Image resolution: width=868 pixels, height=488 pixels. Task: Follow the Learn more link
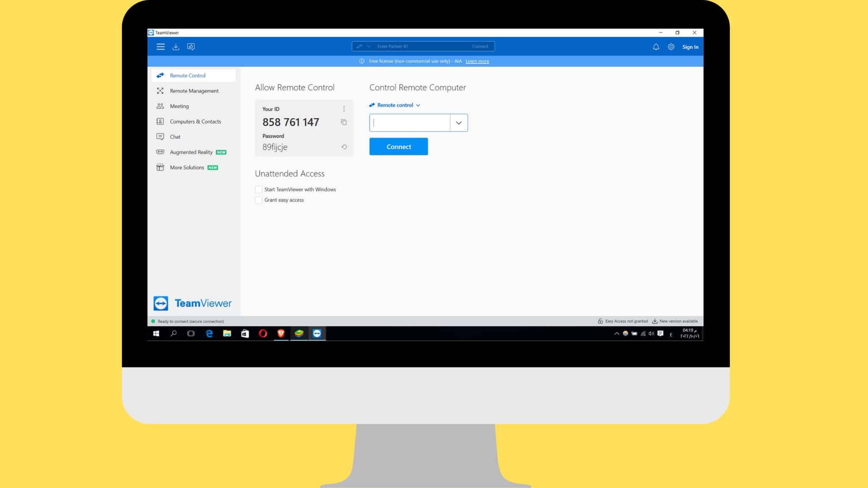point(477,61)
